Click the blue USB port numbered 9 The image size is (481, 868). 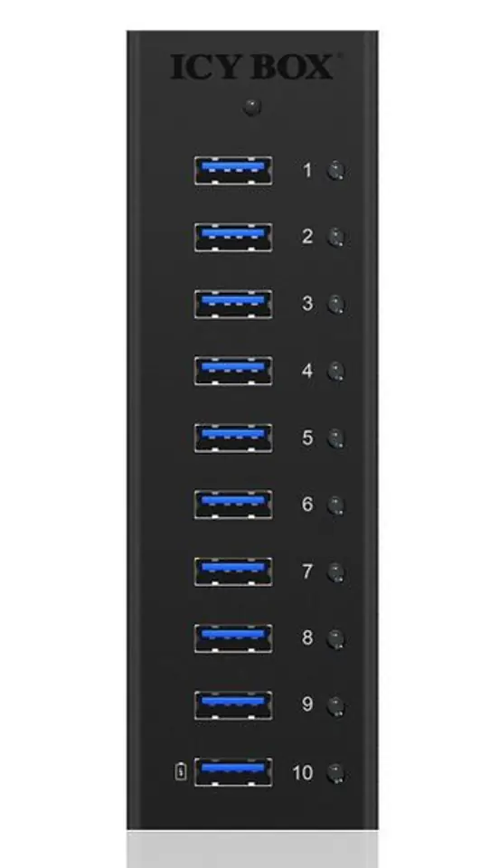(x=233, y=705)
